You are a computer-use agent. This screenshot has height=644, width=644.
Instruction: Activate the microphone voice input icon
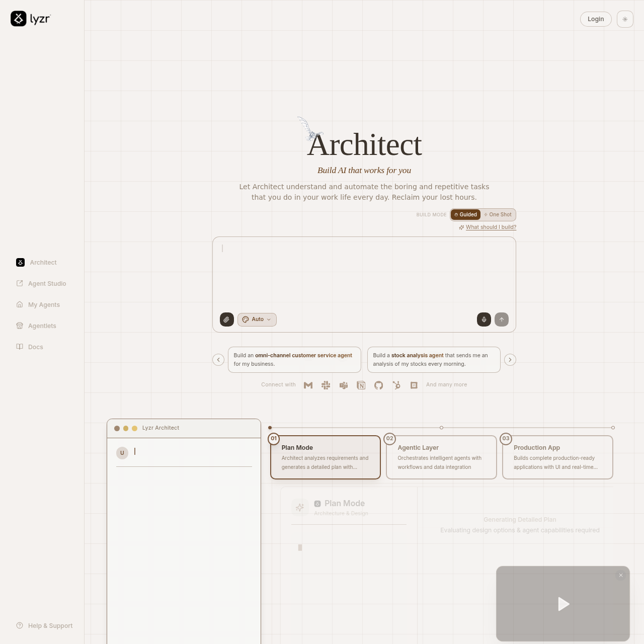point(484,319)
